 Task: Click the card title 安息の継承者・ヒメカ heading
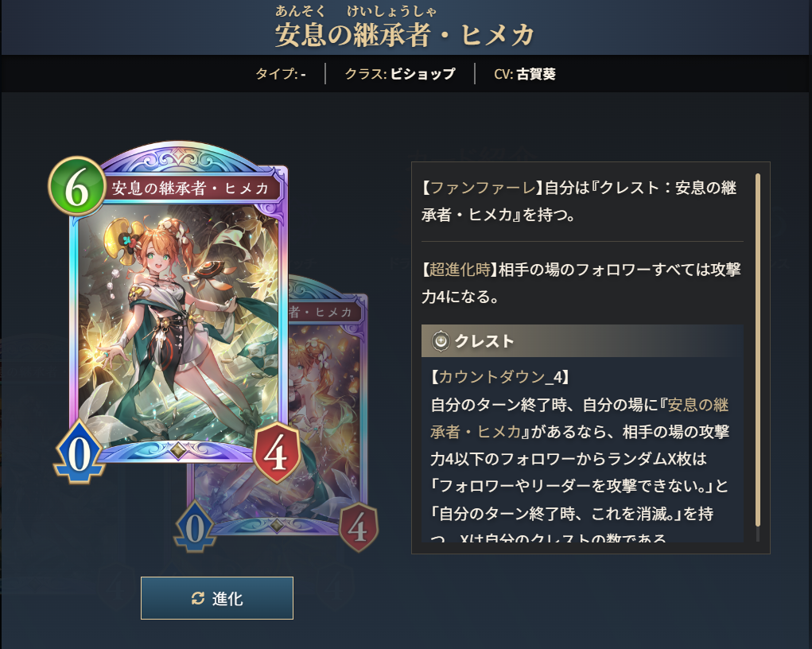tap(405, 35)
